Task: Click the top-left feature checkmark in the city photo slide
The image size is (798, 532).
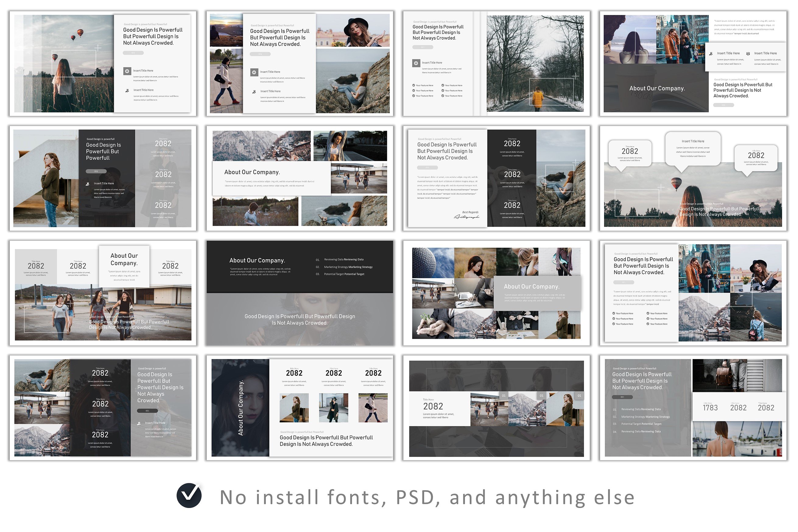Action: tap(614, 313)
